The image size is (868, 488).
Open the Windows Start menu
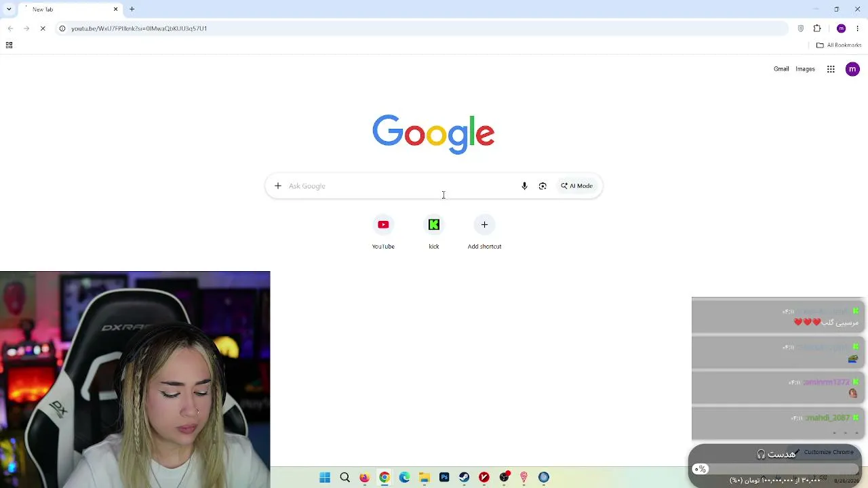(x=325, y=477)
